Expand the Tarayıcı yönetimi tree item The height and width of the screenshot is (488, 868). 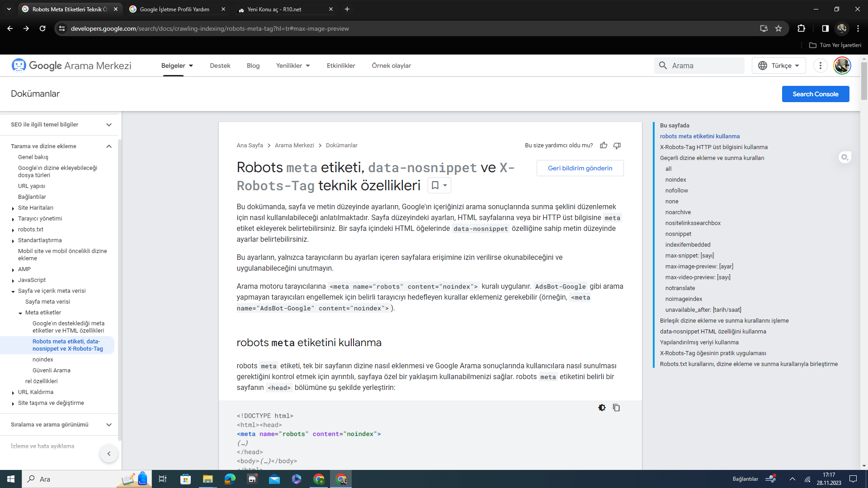tap(13, 219)
